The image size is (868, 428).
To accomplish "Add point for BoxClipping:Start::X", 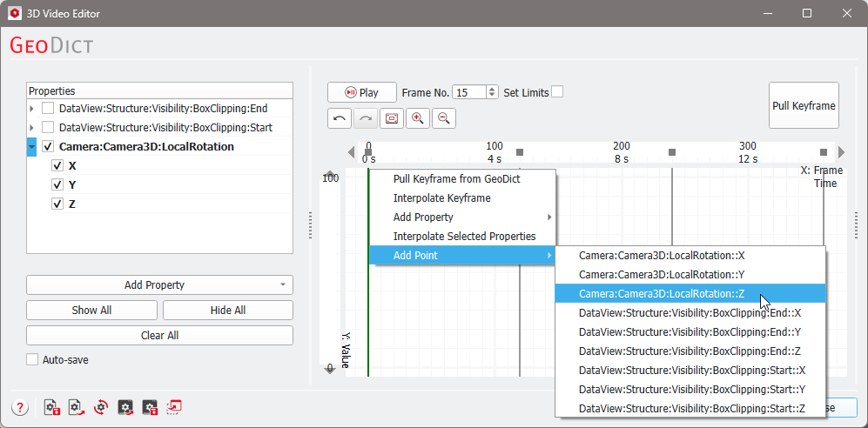I will (690, 370).
